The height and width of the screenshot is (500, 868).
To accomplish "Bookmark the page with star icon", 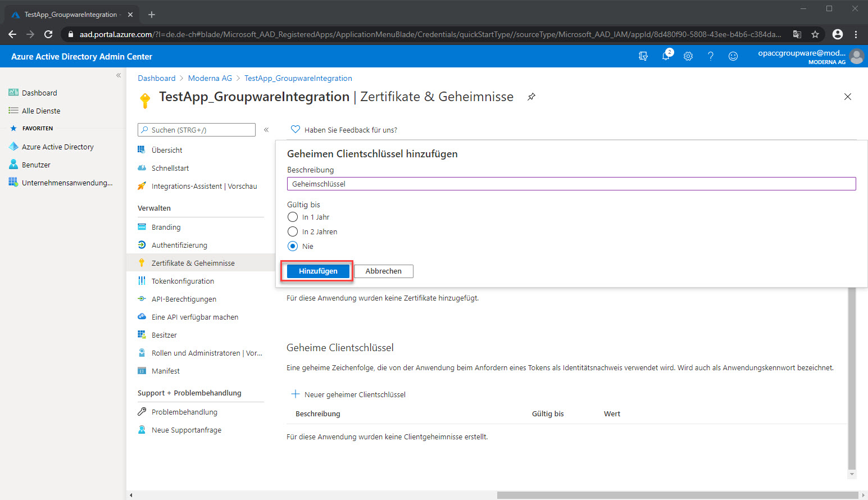I will [815, 34].
